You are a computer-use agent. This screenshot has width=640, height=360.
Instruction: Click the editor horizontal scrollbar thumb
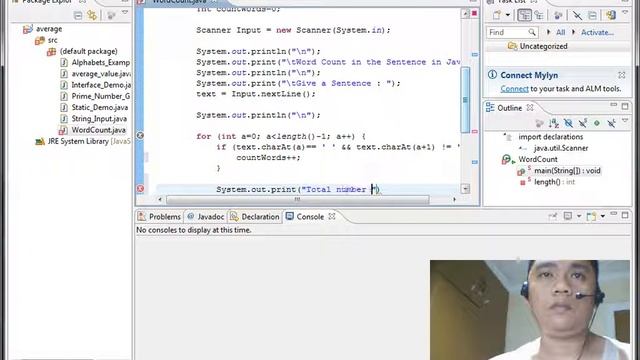(x=298, y=199)
